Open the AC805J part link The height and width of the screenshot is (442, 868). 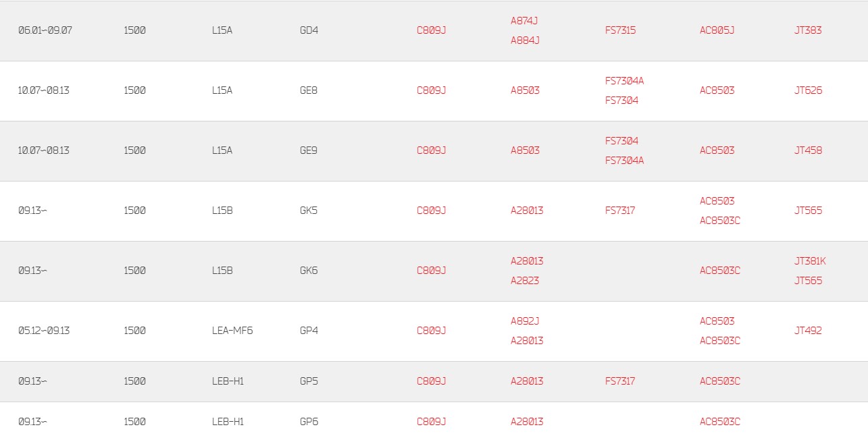click(717, 30)
